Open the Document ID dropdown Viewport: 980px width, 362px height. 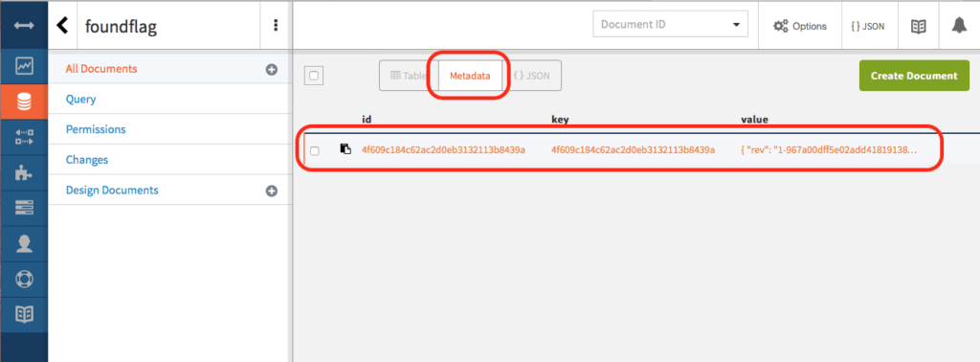point(670,25)
